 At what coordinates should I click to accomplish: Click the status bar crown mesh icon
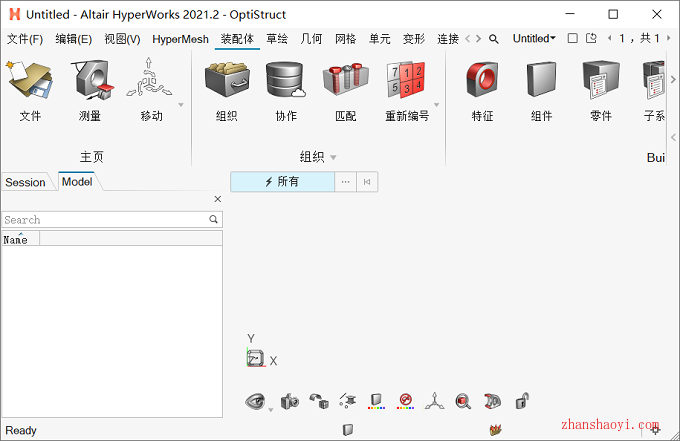point(496,430)
